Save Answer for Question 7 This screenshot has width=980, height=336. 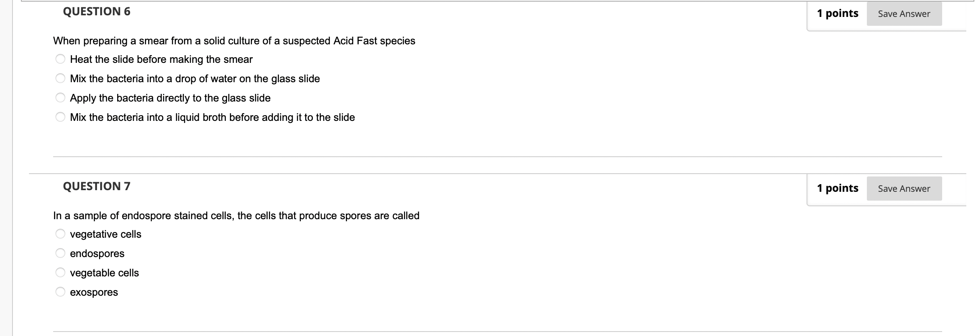click(904, 188)
